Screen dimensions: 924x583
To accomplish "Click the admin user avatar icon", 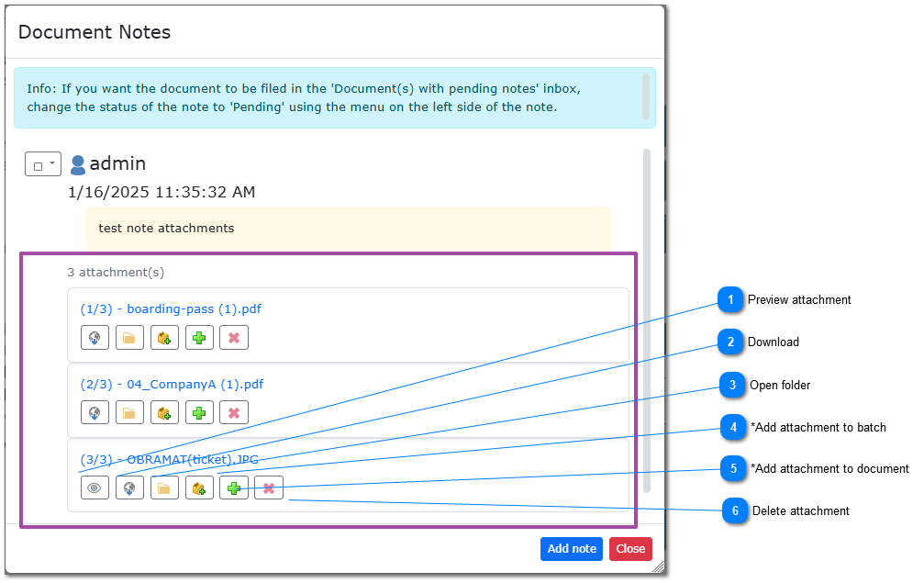I will click(x=78, y=165).
